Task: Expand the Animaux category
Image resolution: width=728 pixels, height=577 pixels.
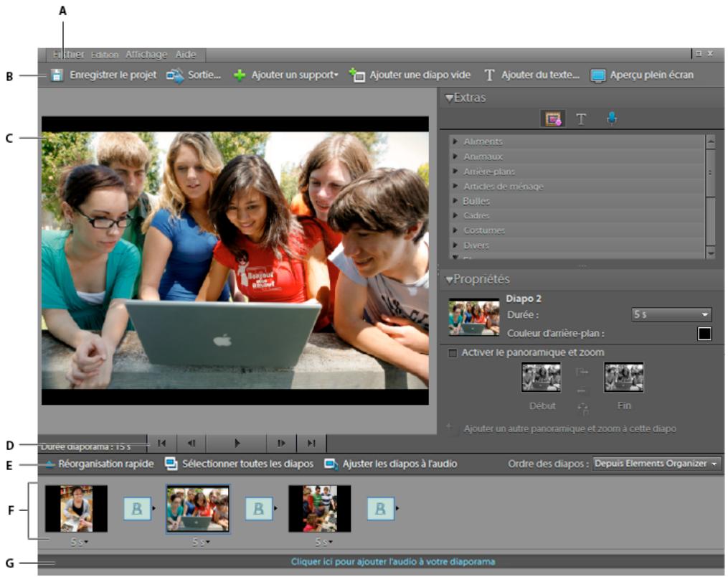Action: (455, 156)
